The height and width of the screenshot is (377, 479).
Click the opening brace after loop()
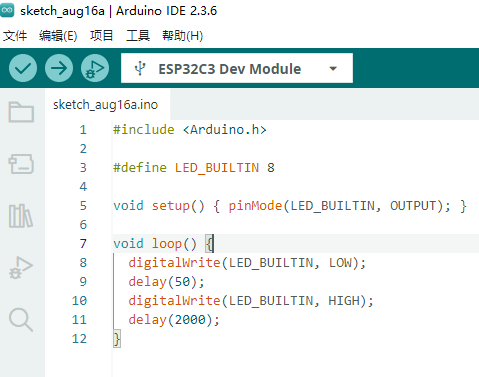pos(209,244)
